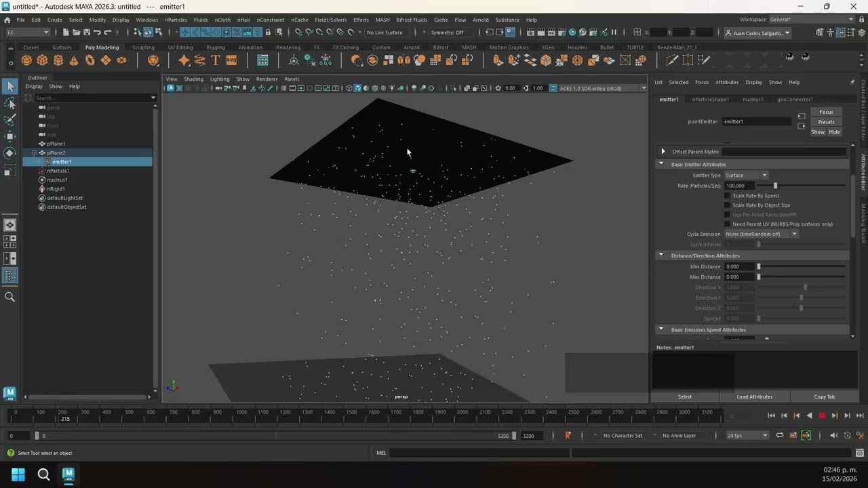Collapse Distance/Direction Attributes section

pos(661,256)
